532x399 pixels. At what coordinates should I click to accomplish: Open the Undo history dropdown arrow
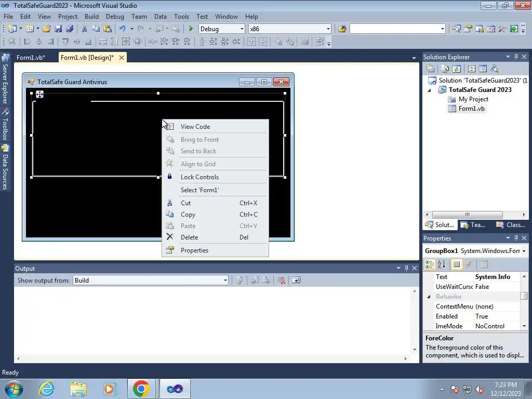(x=131, y=29)
